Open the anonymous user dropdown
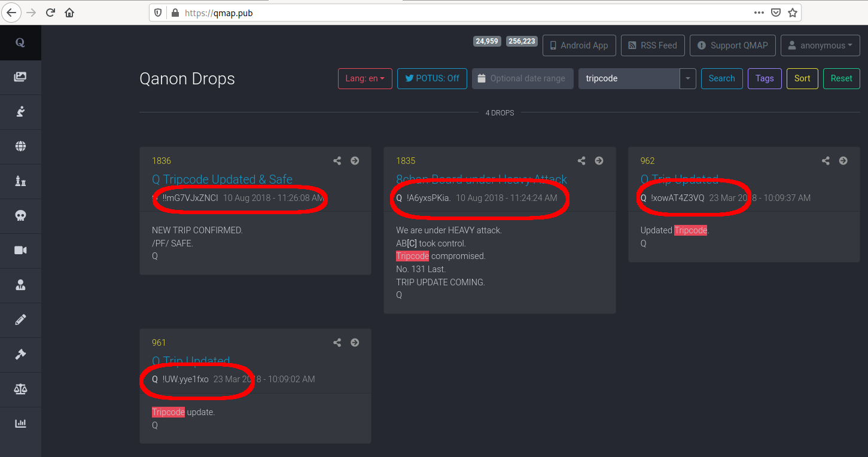 (820, 45)
